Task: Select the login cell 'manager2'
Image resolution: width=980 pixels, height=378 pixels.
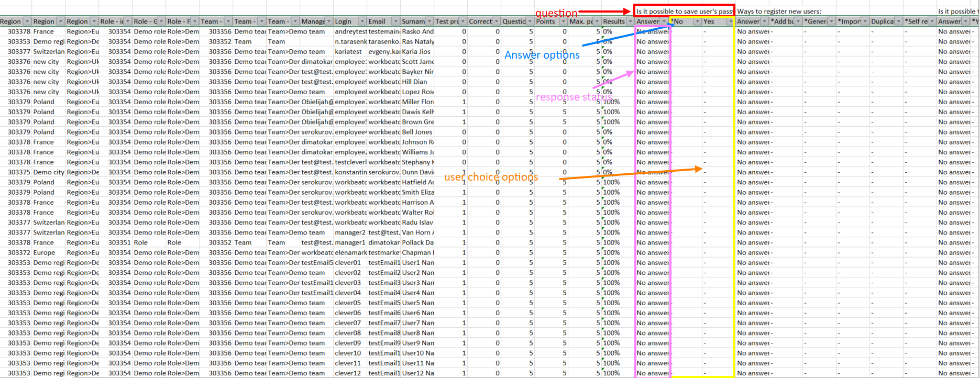Action: click(350, 232)
